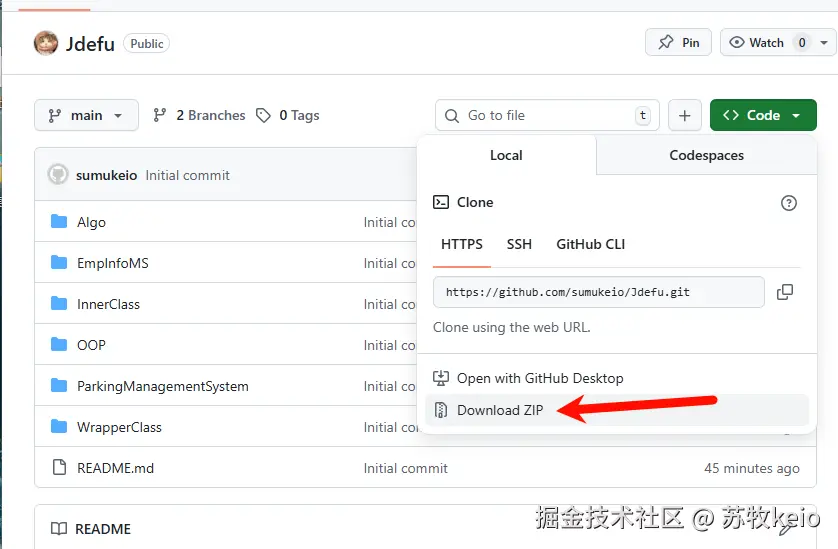This screenshot has height=549, width=838.
Task: Click the WrapperClass folder icon
Action: coord(59,427)
